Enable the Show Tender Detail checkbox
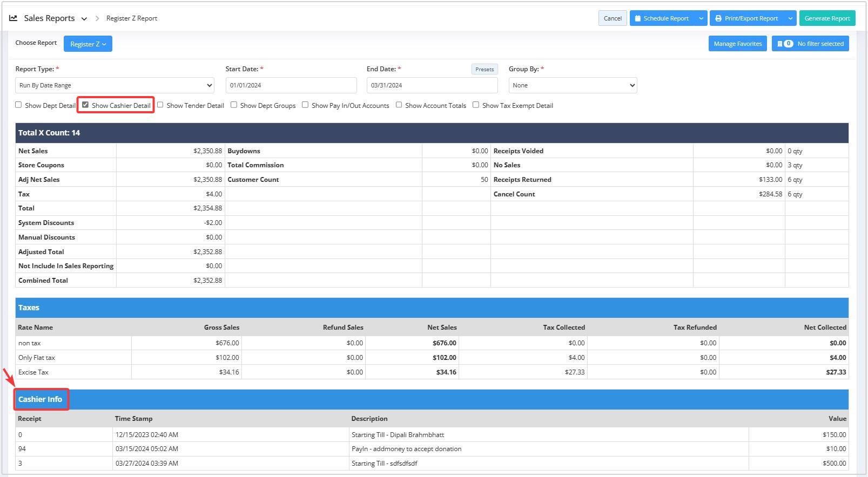The width and height of the screenshot is (868, 477). tap(160, 105)
